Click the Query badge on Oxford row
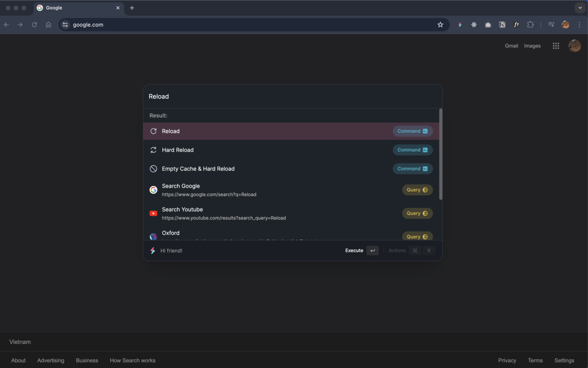The image size is (588, 368). pos(417,236)
